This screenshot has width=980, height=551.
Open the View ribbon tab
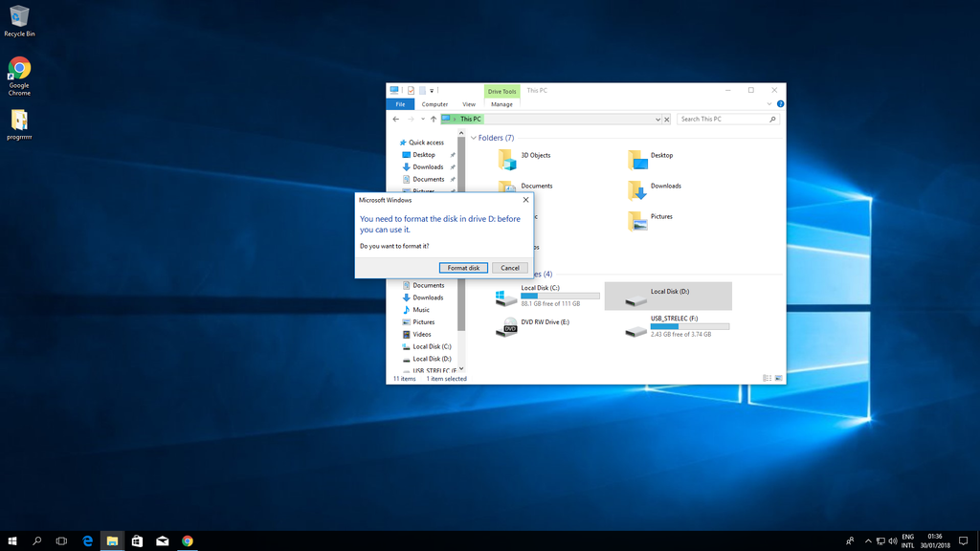469,104
